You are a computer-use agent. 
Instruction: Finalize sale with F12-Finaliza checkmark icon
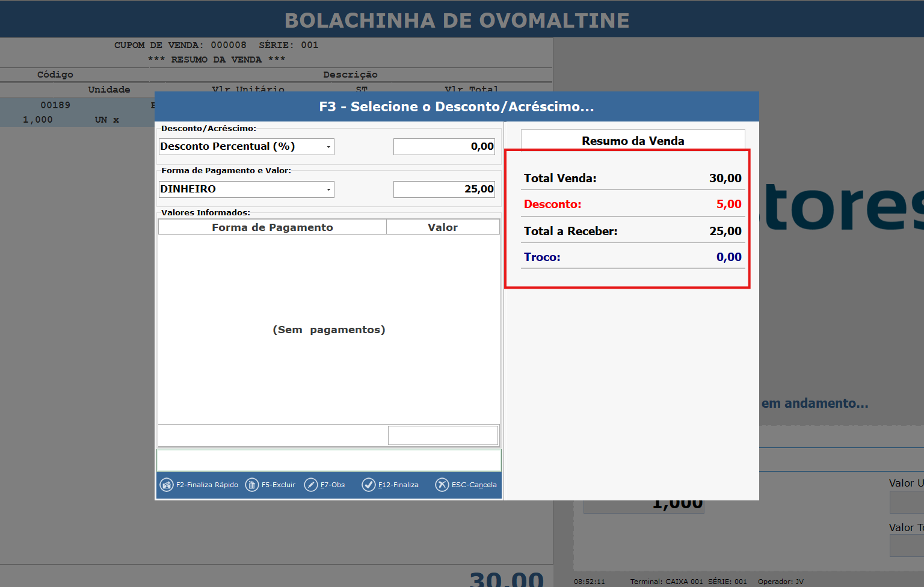[369, 485]
